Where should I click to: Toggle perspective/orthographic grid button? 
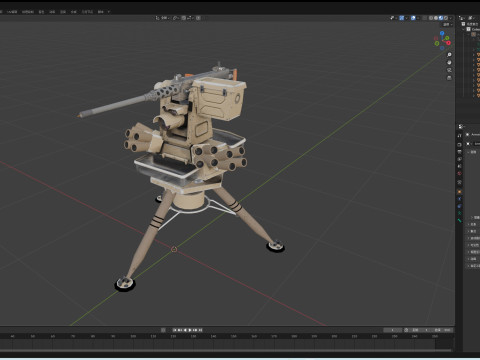tap(449, 78)
